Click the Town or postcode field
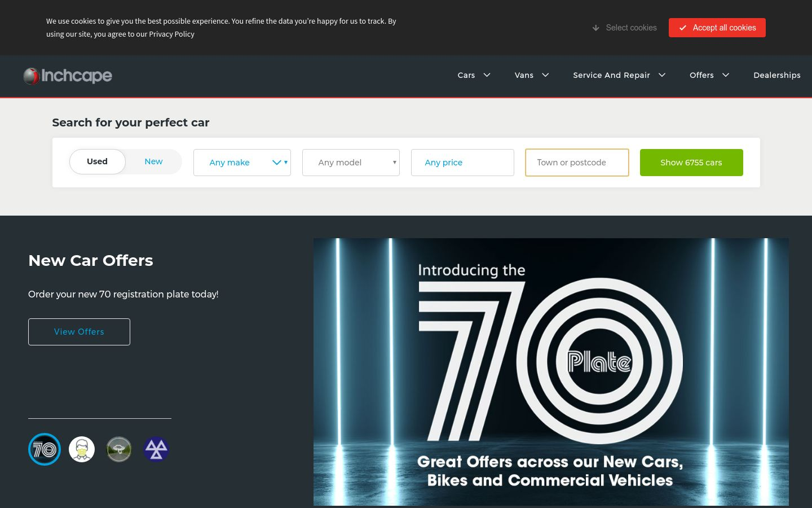The height and width of the screenshot is (508, 812). [577, 163]
